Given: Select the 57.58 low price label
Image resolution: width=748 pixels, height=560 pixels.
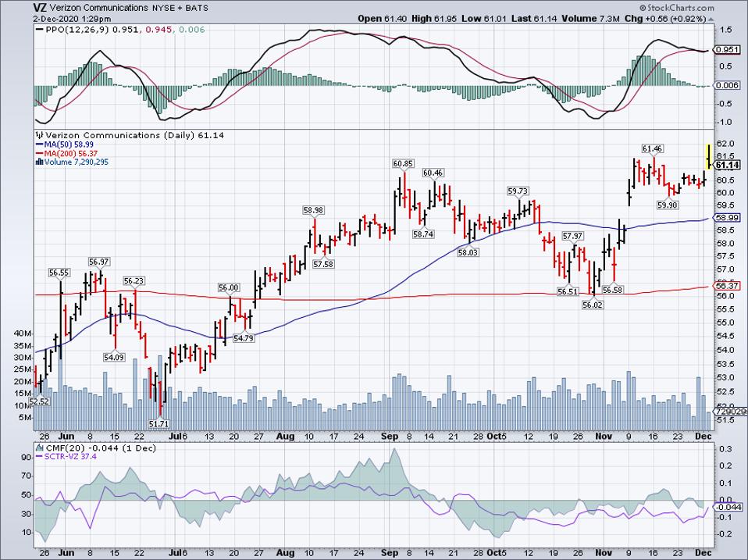Looking at the screenshot, I should [323, 264].
